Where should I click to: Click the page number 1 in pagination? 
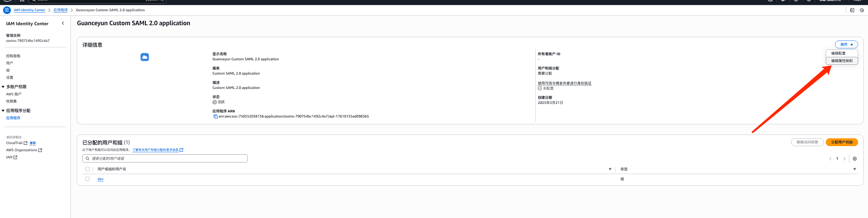click(x=837, y=159)
